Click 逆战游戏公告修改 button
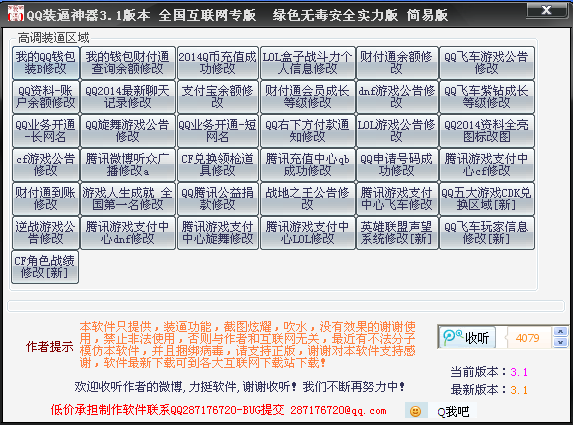 [45, 233]
